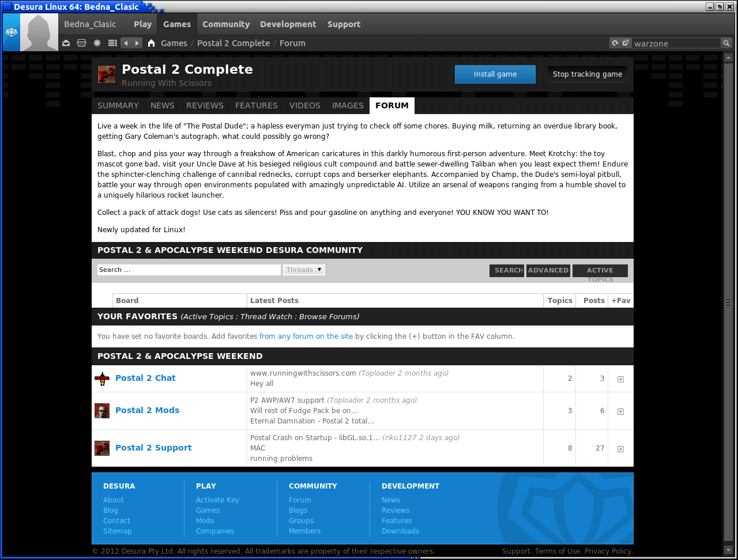
Task: Add Postal 2 Chat to favorites
Action: (620, 379)
